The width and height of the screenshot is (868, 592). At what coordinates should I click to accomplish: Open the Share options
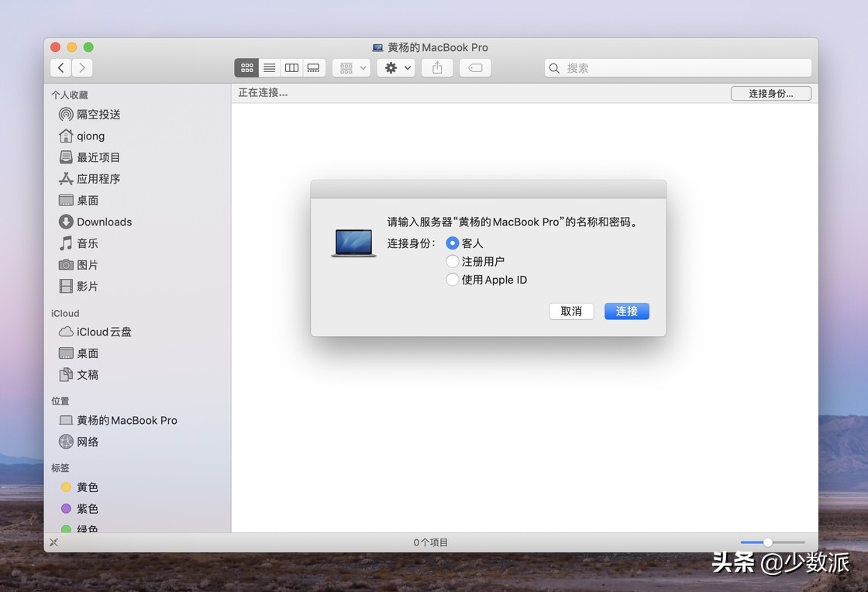click(x=436, y=67)
